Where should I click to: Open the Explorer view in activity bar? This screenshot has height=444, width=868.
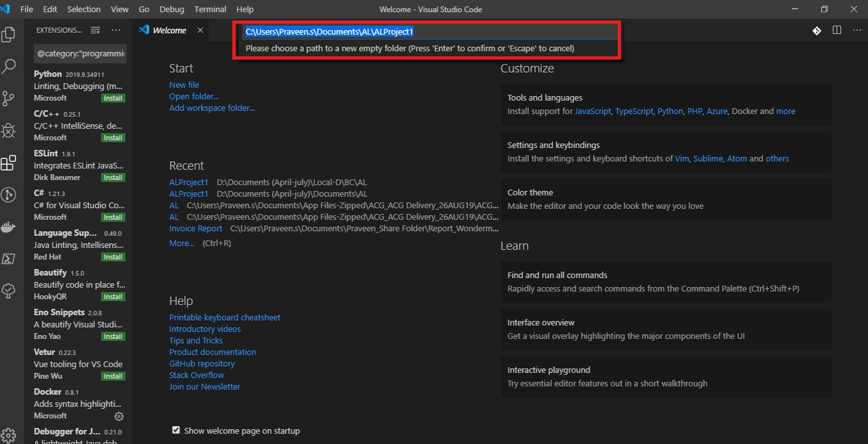(8, 34)
